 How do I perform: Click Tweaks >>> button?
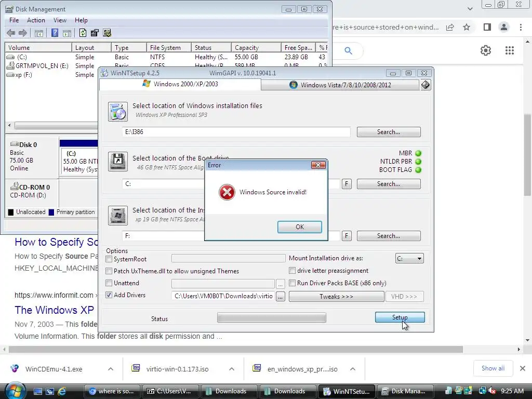tap(336, 297)
